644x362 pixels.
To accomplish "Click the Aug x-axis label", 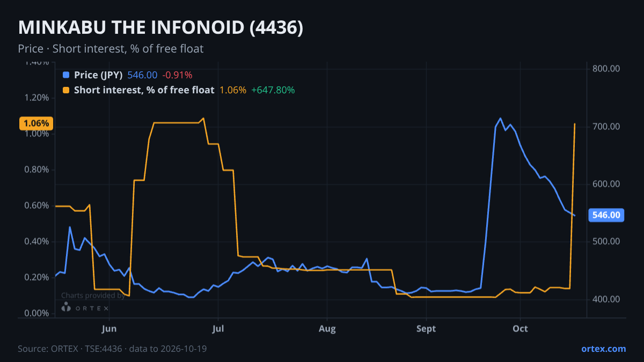I will (x=327, y=328).
